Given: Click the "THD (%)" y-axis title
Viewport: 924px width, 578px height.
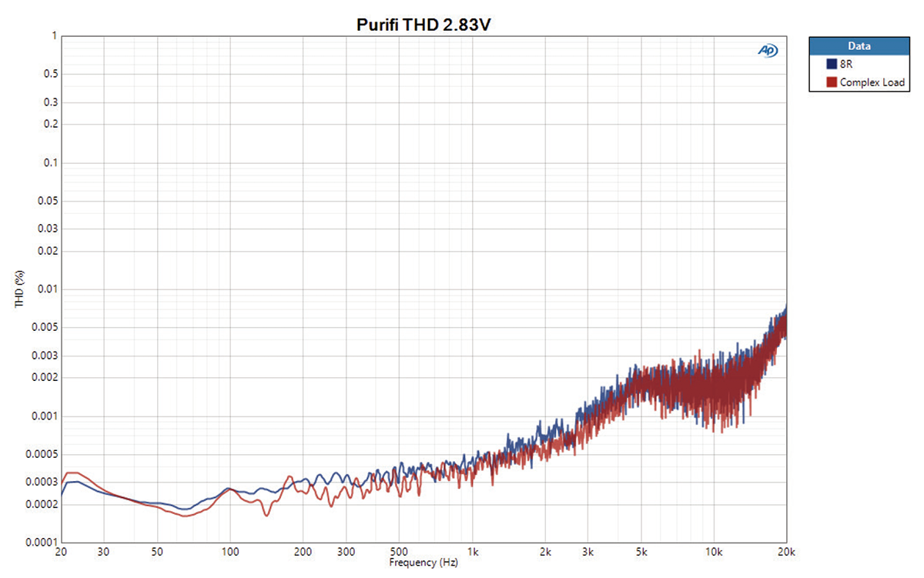Looking at the screenshot, I should point(18,291).
